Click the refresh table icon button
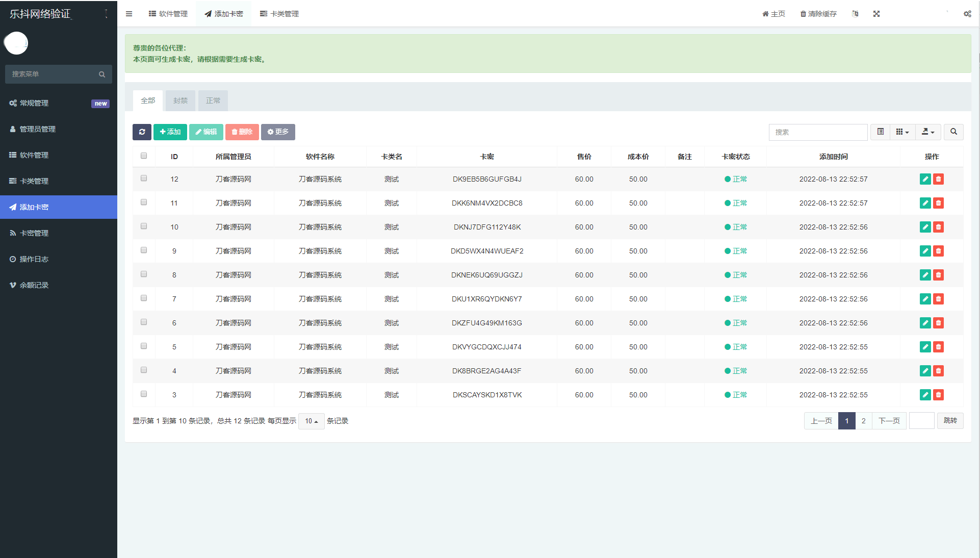 click(142, 132)
